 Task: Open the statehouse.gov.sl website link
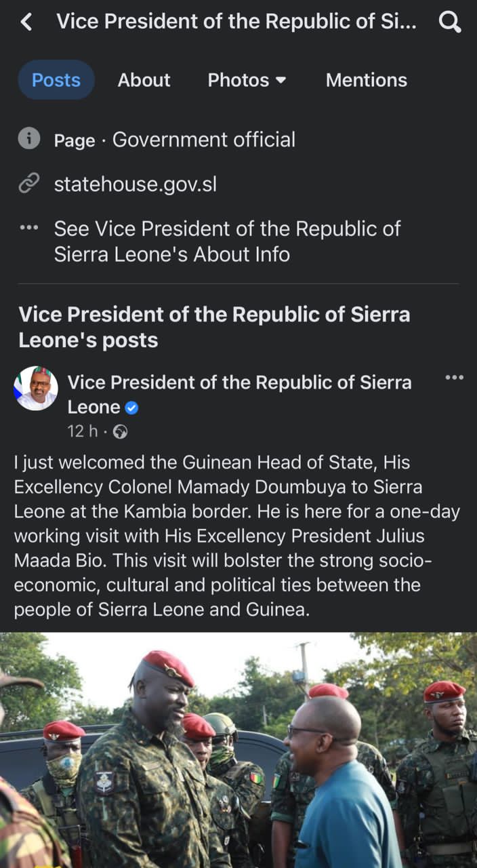[x=136, y=184]
